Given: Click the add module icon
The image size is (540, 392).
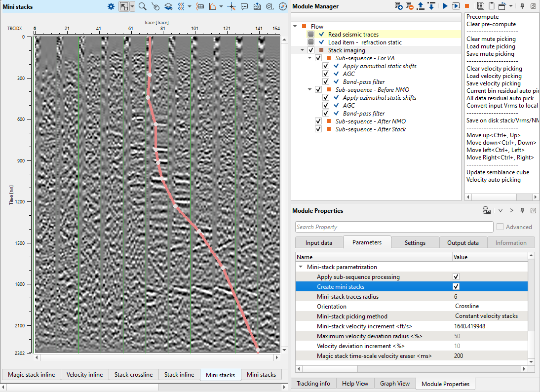Looking at the screenshot, I should [399, 6].
